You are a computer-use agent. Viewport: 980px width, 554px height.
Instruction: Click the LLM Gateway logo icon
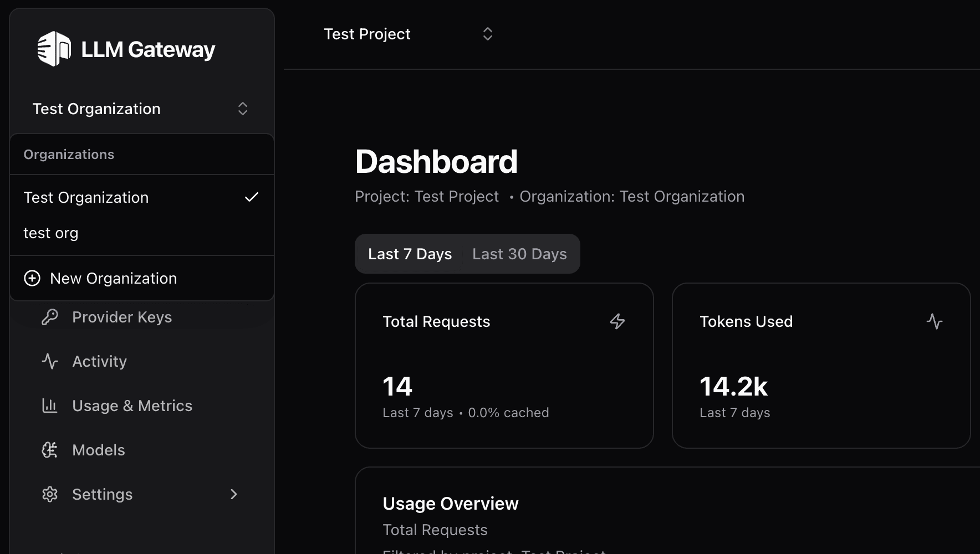pyautogui.click(x=53, y=49)
